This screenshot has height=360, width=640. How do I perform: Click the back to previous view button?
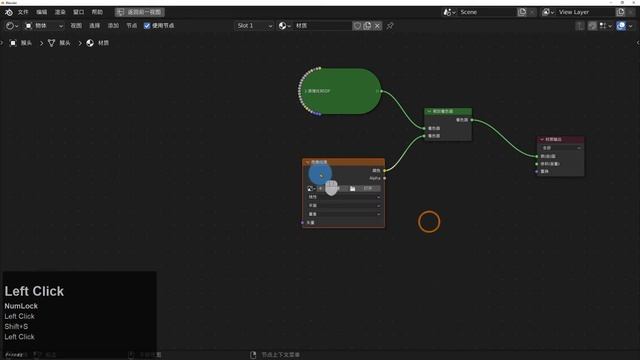(140, 12)
